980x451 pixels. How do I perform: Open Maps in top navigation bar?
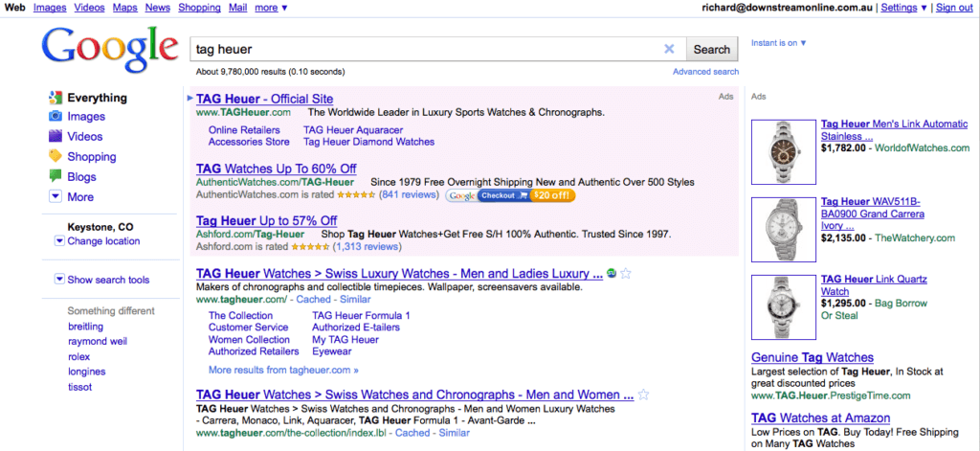coord(125,8)
